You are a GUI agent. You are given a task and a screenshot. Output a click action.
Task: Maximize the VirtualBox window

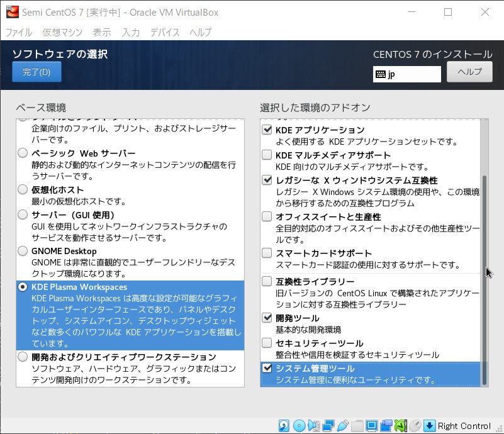pos(448,12)
